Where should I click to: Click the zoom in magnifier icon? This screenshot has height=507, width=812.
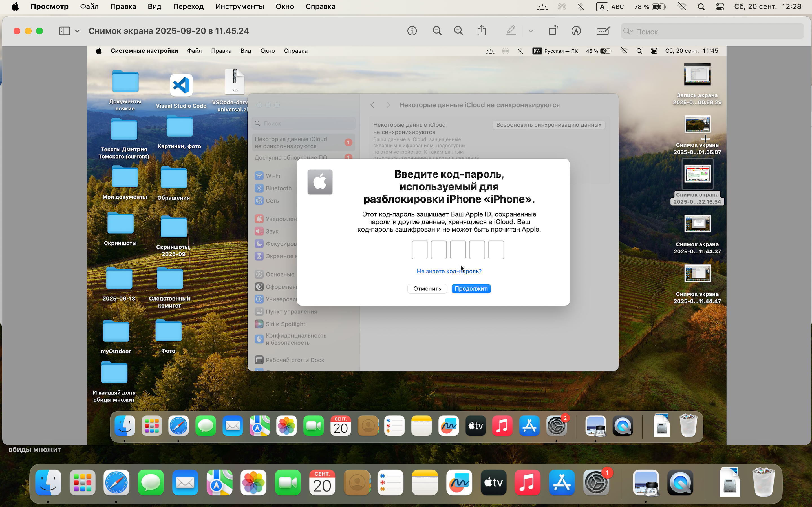[459, 31]
